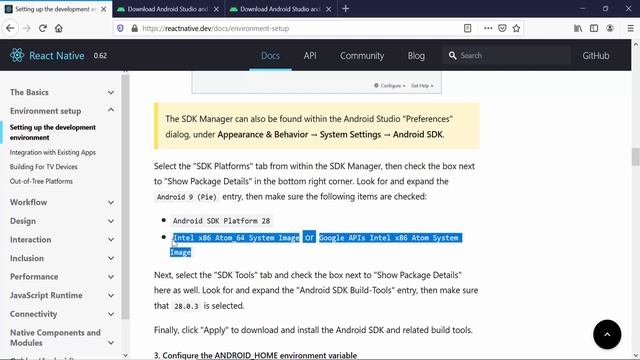Expand the Connectivity sidebar section

pyautogui.click(x=62, y=314)
